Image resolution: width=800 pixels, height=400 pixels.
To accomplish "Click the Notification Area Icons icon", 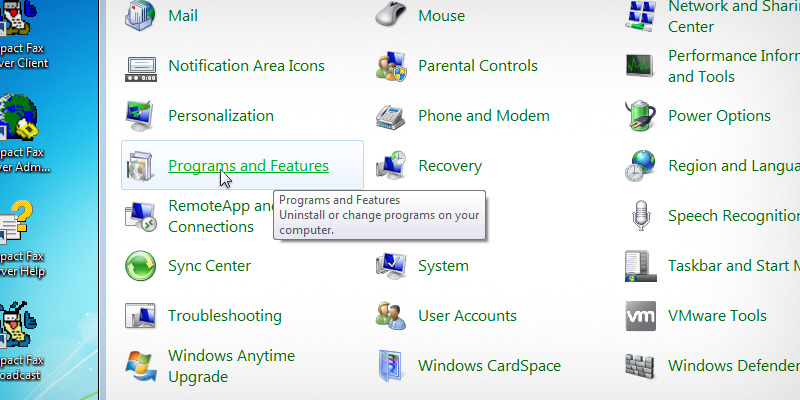I will point(140,66).
